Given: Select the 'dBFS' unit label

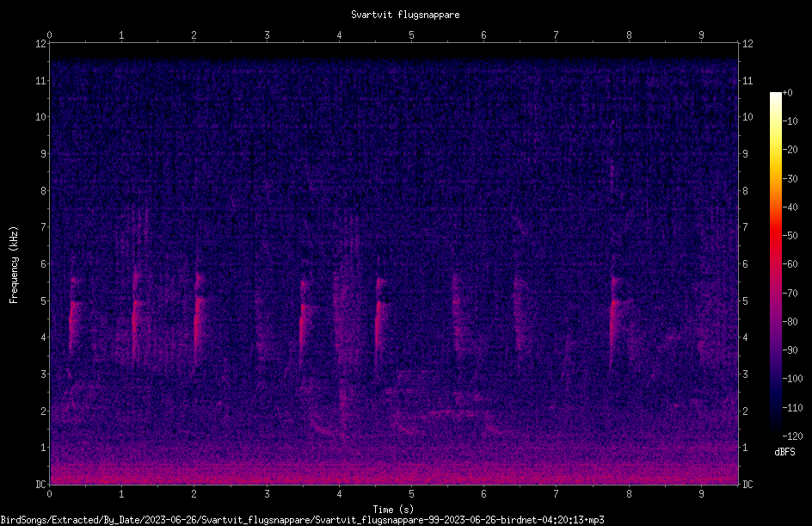Looking at the screenshot, I should point(784,453).
